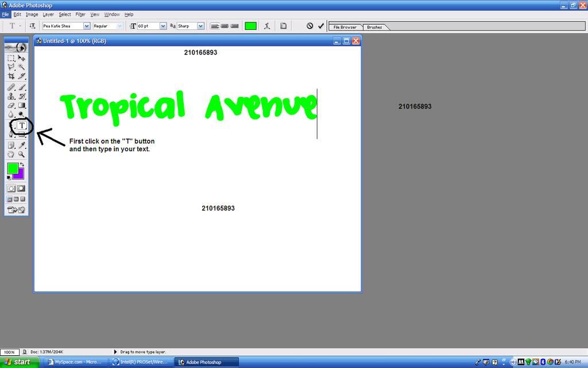Screen dimensions: 588x368
Task: Change text orientation in options bar
Action: point(33,26)
